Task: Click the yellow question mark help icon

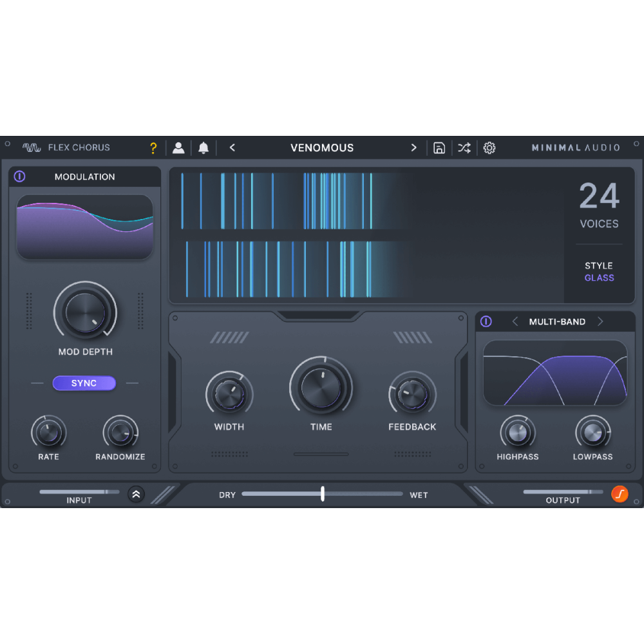Action: click(153, 148)
